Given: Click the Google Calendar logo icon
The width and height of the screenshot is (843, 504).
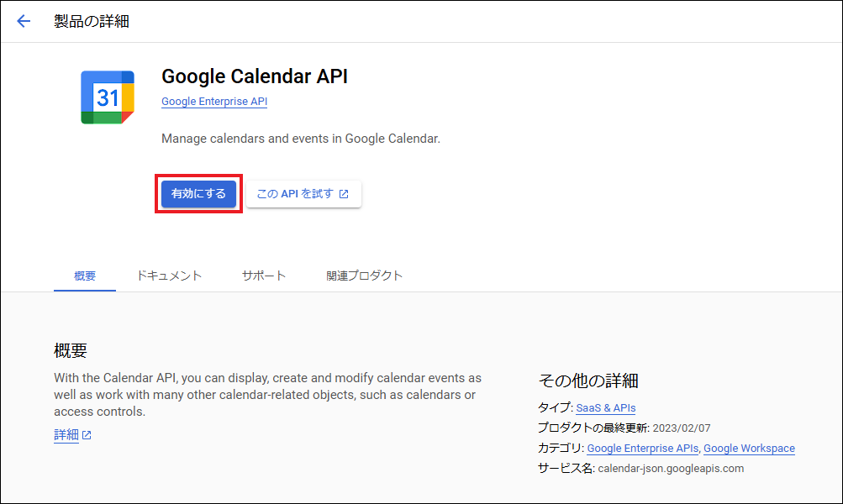Looking at the screenshot, I should (108, 97).
